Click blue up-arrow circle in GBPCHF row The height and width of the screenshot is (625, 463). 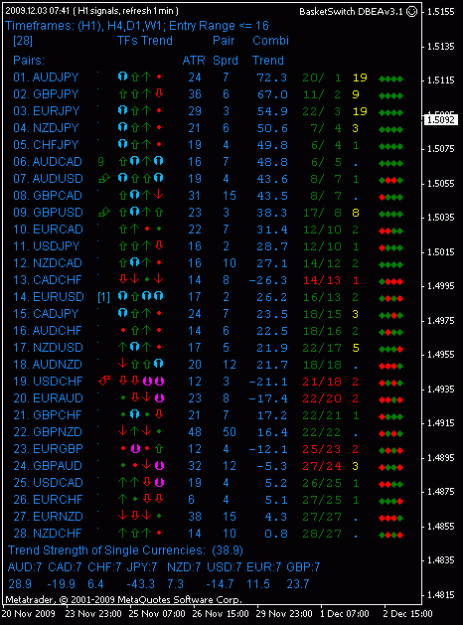[x=135, y=414]
